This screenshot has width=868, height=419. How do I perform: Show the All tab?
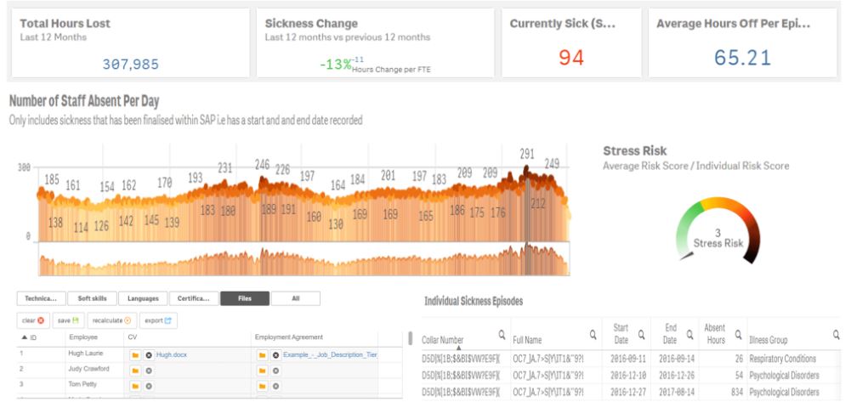(296, 298)
